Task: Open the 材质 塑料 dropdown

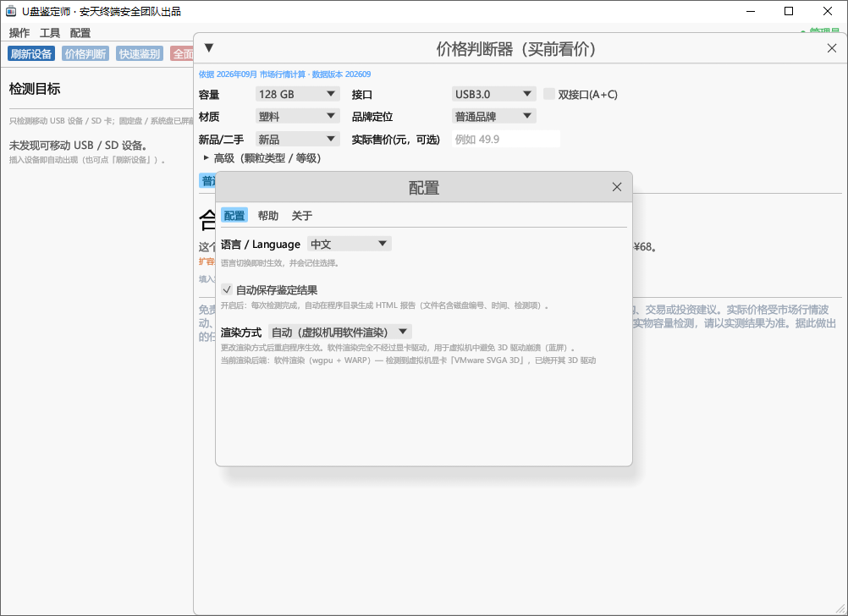Action: [x=297, y=116]
